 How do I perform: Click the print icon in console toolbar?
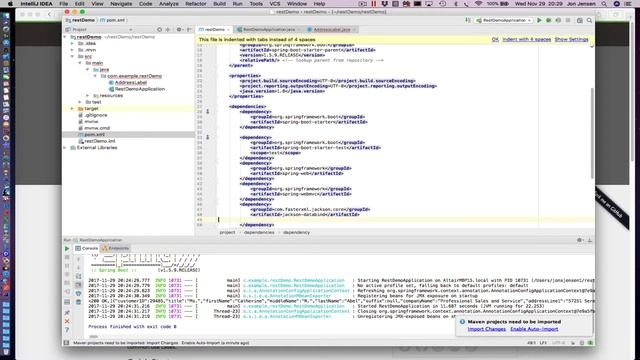coord(78,293)
